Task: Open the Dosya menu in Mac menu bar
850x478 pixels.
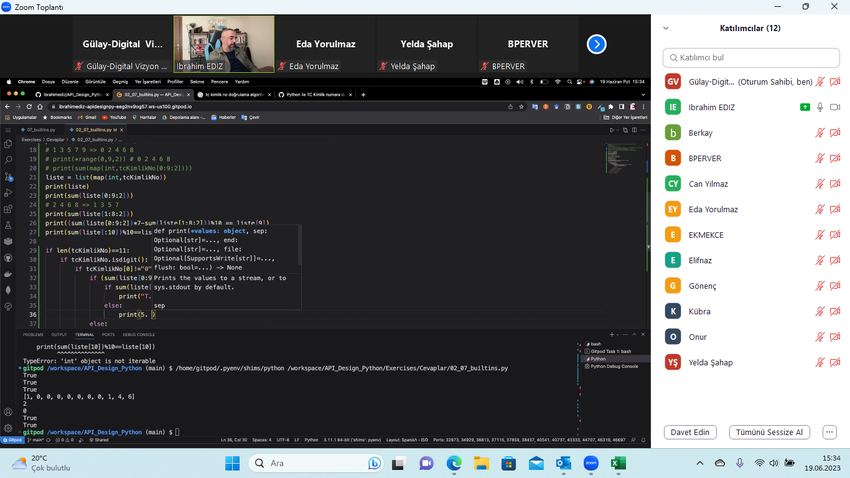Action: pos(48,82)
